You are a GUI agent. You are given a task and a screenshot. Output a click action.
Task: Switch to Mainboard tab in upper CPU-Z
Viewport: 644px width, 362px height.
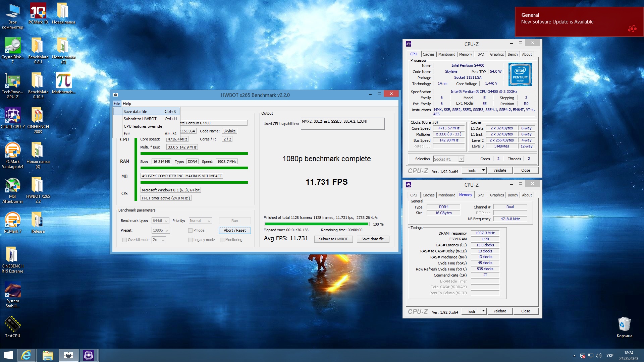[x=446, y=54]
